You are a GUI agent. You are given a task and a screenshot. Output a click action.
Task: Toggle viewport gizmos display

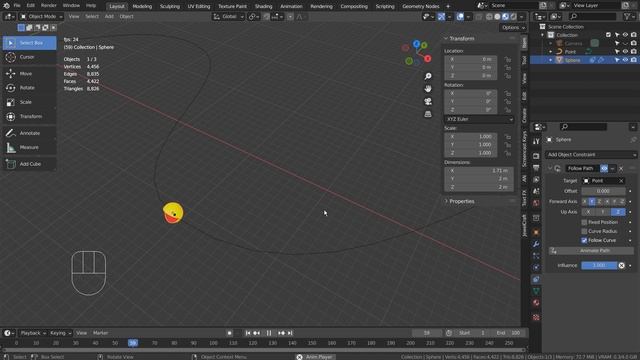point(441,17)
